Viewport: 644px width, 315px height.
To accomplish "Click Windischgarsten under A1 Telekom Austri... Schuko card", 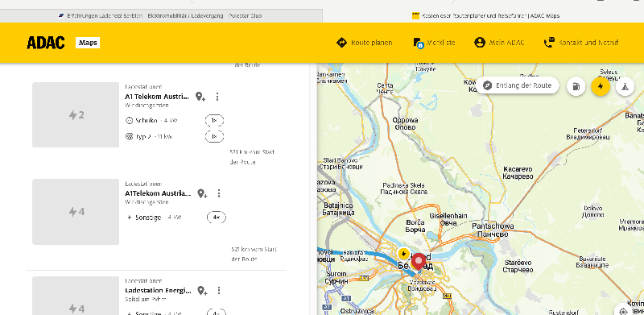I will (x=147, y=106).
